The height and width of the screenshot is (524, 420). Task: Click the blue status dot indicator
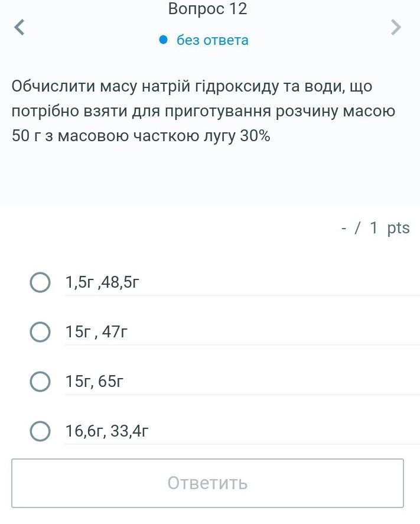click(x=164, y=40)
